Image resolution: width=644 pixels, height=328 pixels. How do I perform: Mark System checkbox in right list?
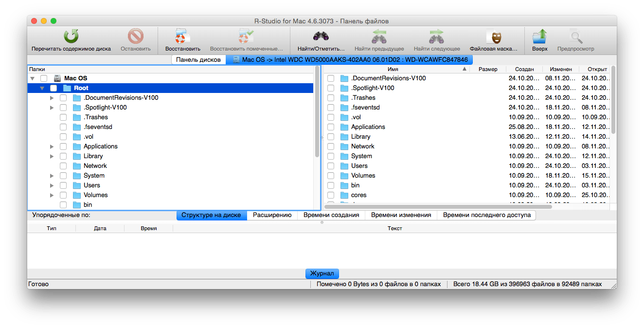pos(331,156)
